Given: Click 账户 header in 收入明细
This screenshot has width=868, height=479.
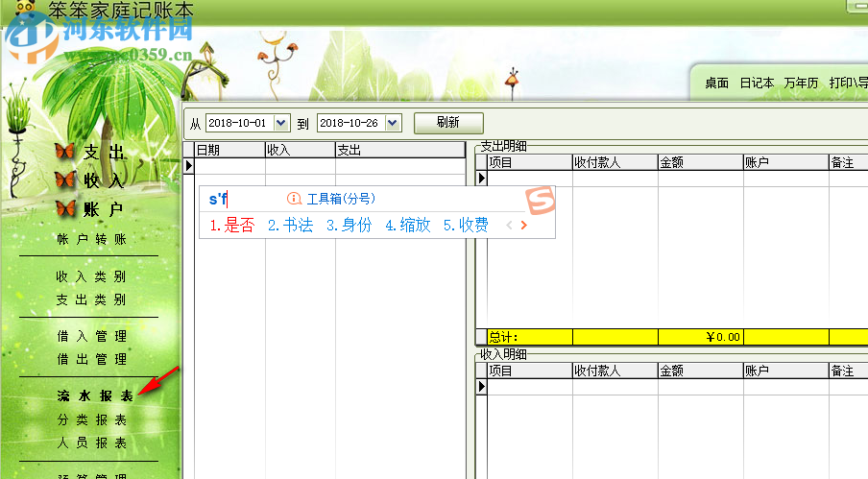Looking at the screenshot, I should [x=786, y=371].
